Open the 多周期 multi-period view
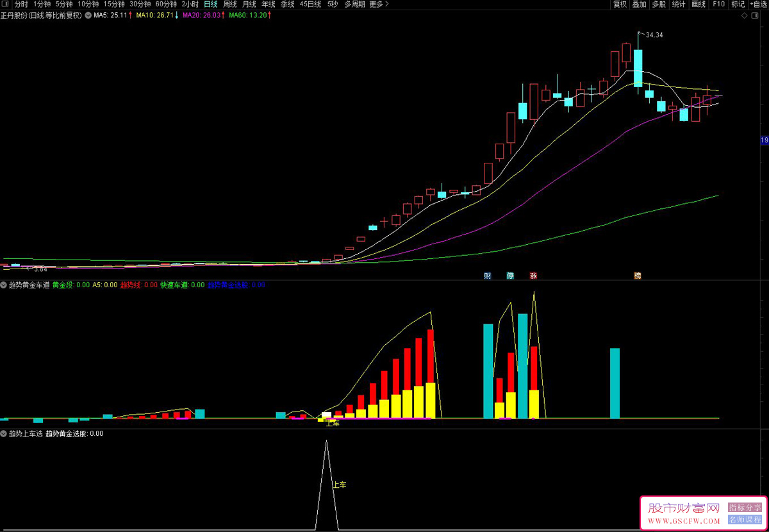769x532 pixels. click(x=354, y=4)
